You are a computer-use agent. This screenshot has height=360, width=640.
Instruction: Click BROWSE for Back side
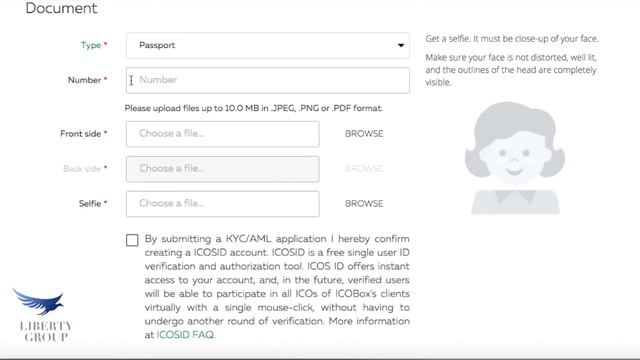[x=364, y=169]
